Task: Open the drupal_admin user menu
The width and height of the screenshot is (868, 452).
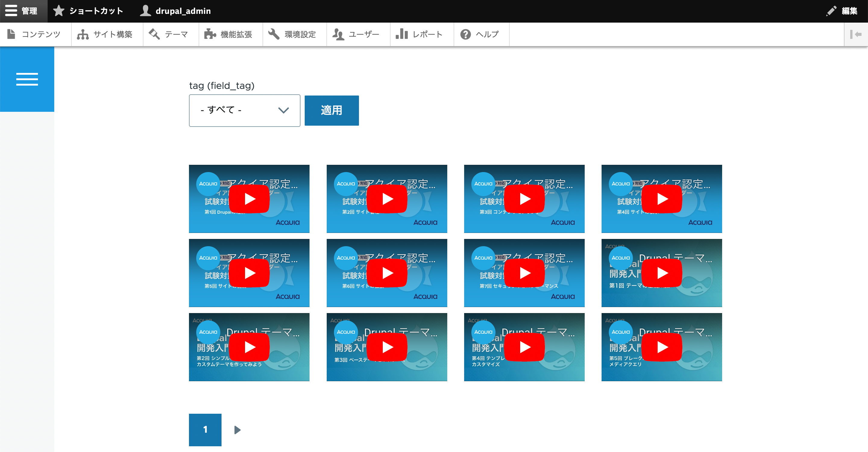Action: (175, 11)
